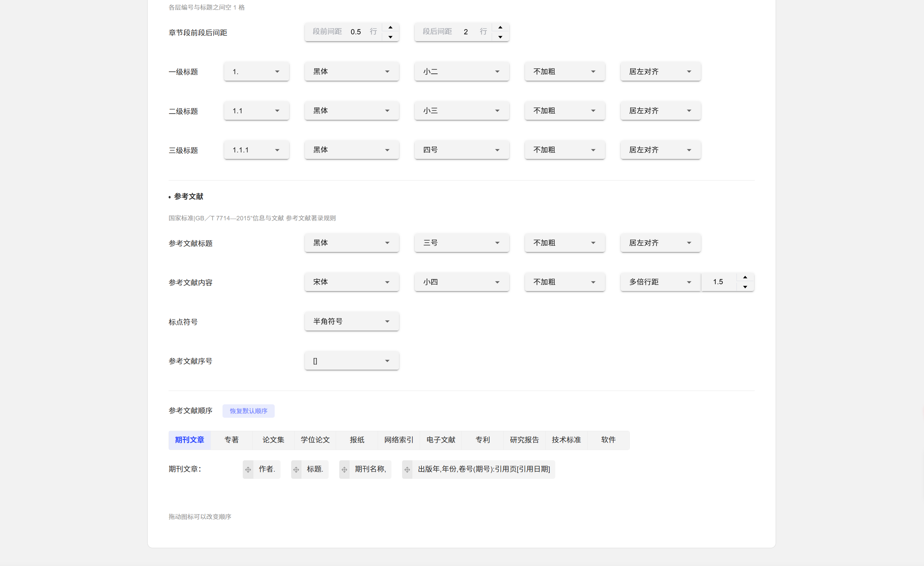Viewport: 924px width, 566px height.
Task: Open 参考文献序号 dropdown showing []
Action: pyautogui.click(x=351, y=361)
